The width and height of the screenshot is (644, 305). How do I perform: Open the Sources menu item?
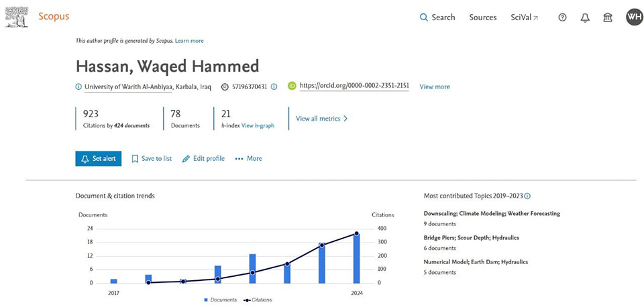point(483,17)
